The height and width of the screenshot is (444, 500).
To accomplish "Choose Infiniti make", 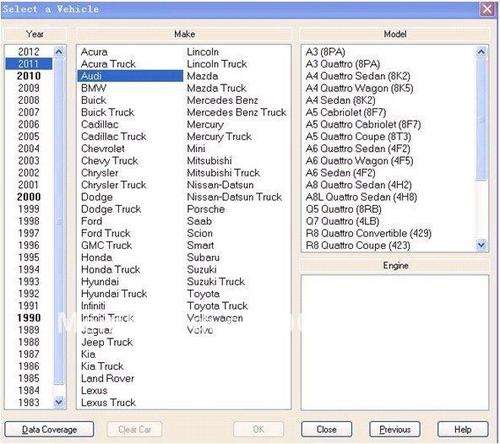I will point(93,306).
